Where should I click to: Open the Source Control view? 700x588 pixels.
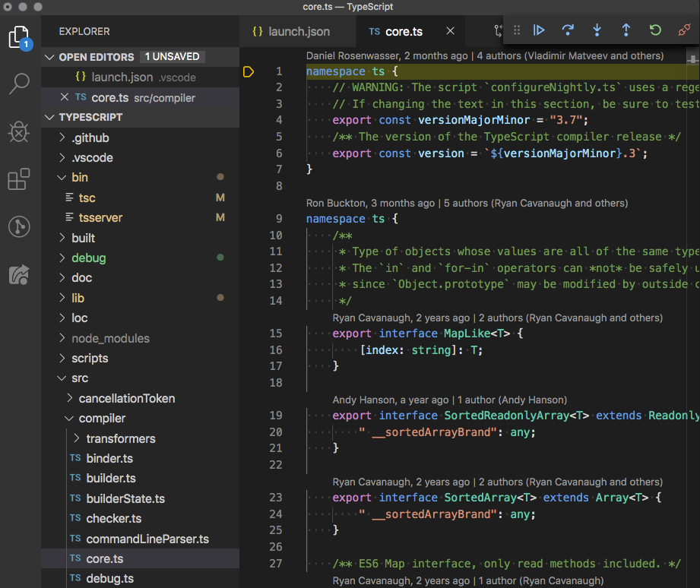(19, 226)
